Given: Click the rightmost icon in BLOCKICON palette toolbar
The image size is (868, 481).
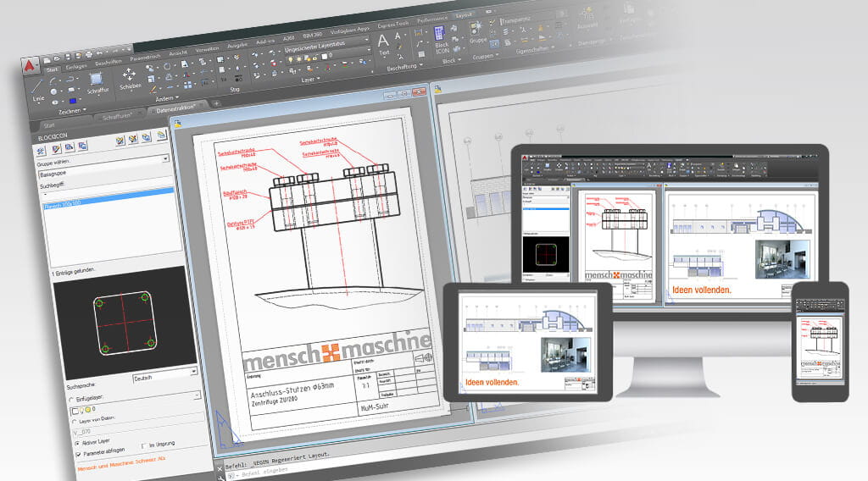Looking at the screenshot, I should [x=161, y=135].
